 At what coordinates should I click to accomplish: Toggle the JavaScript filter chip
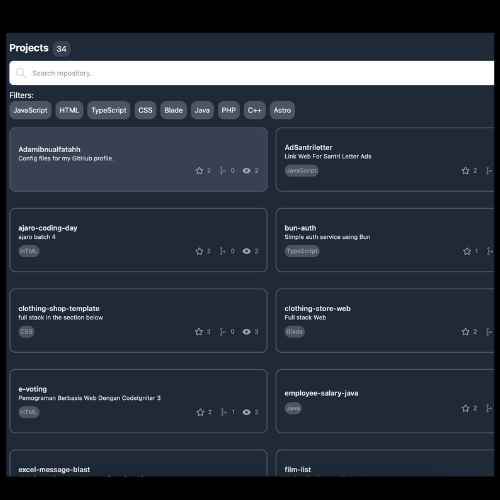pyautogui.click(x=30, y=110)
